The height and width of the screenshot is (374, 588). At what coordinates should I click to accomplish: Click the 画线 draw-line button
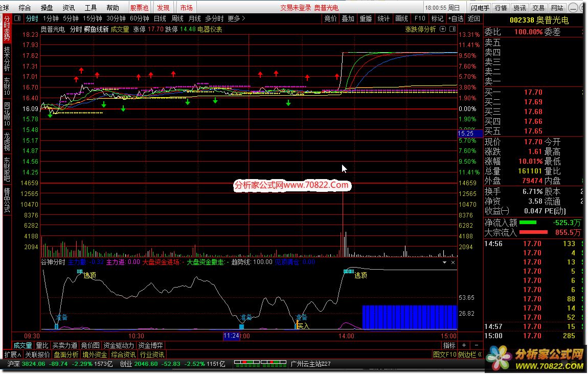(401, 18)
